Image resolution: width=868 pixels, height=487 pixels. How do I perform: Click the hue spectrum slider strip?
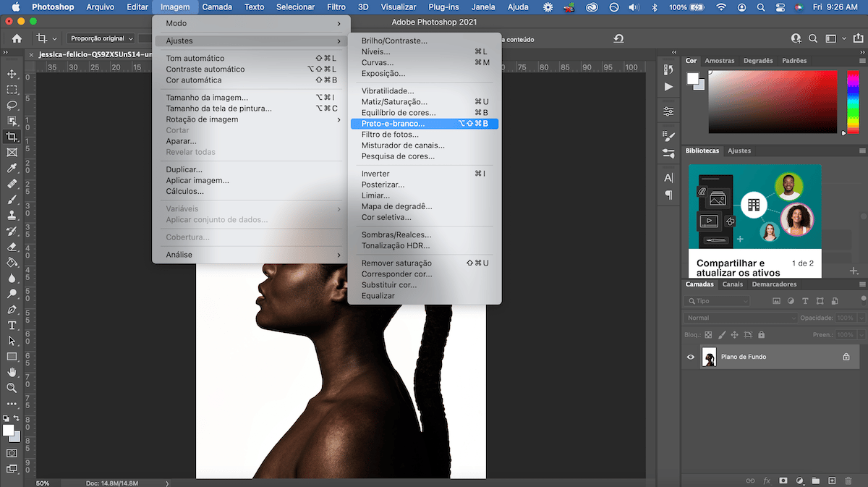(x=851, y=101)
